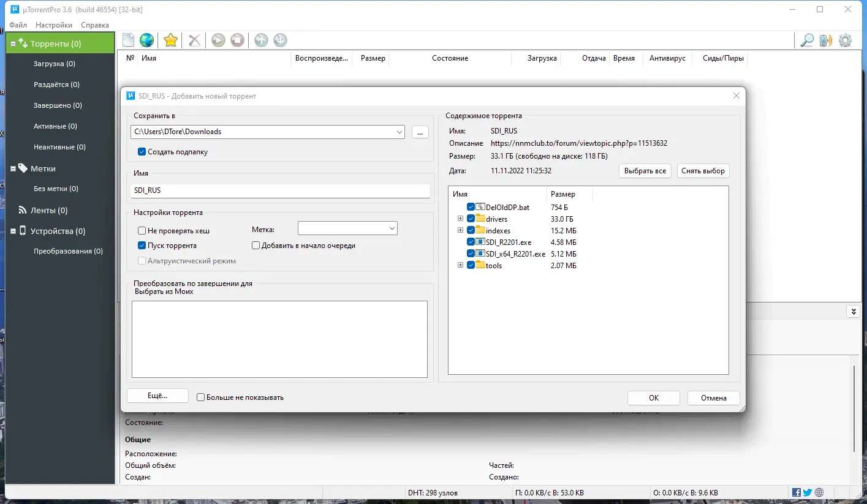Open the Remote device icon in toolbar
Screen dimensions: 867x504
click(x=826, y=40)
